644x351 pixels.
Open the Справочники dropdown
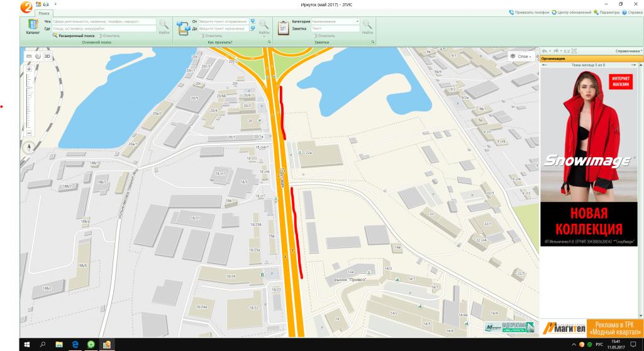(628, 51)
